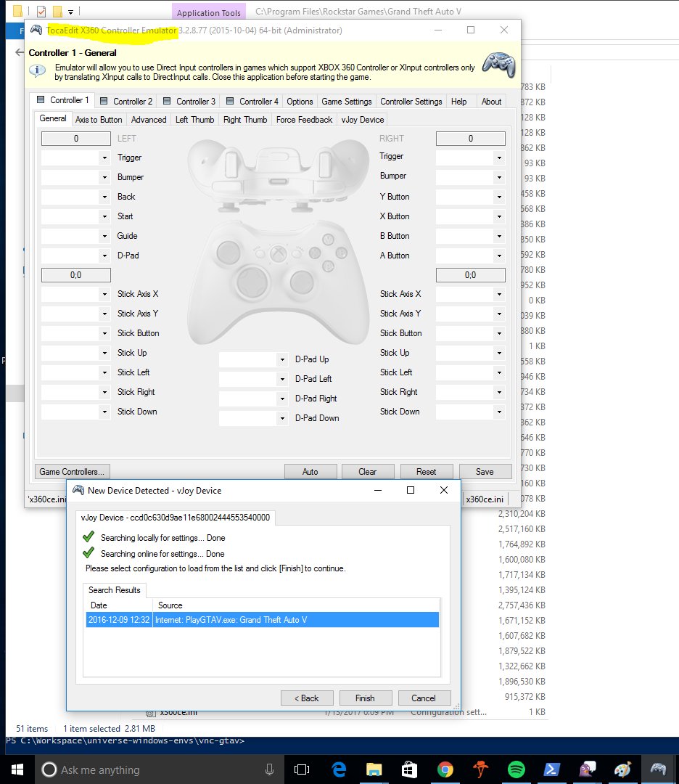This screenshot has height=784, width=679.
Task: Open the Windows Store taskbar icon
Action: coord(409,769)
